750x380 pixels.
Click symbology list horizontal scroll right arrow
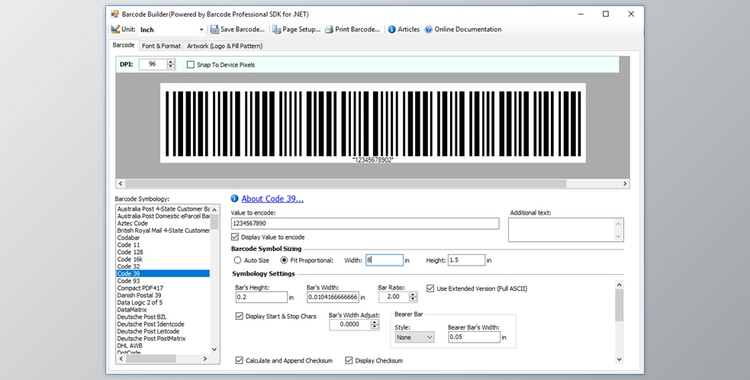(x=205, y=358)
